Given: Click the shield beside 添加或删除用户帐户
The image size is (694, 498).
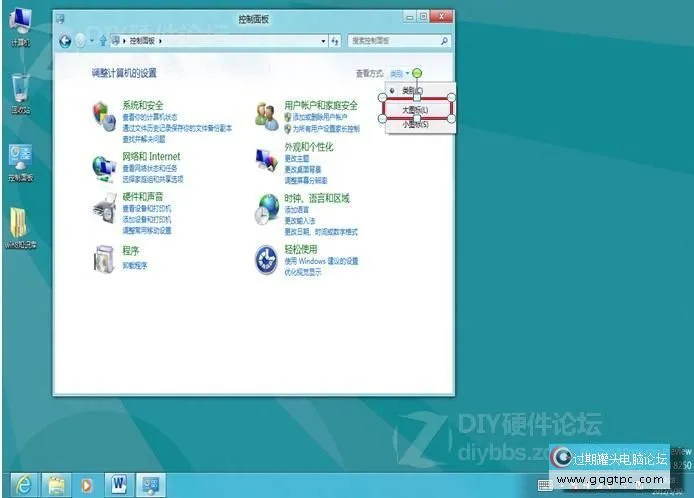Looking at the screenshot, I should (288, 117).
